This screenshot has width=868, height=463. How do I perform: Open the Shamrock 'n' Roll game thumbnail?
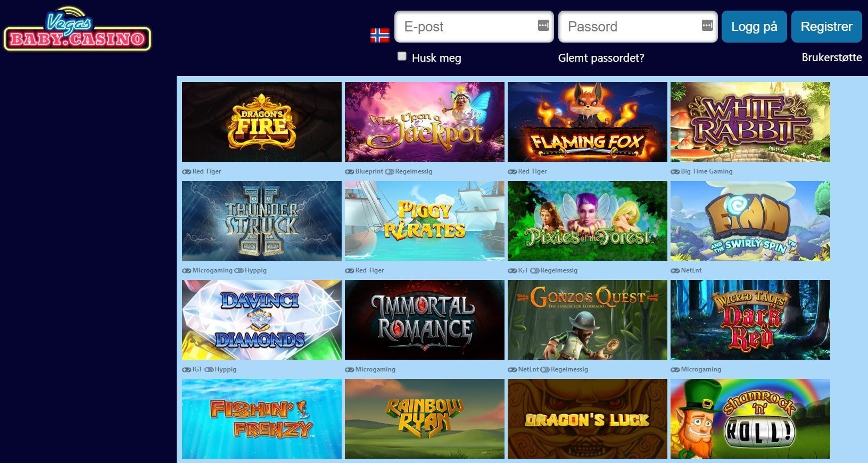click(750, 419)
